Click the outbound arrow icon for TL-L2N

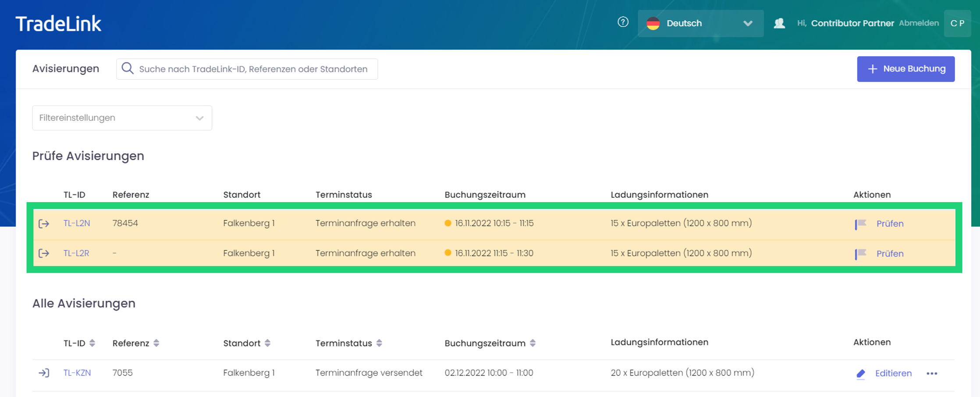[44, 224]
